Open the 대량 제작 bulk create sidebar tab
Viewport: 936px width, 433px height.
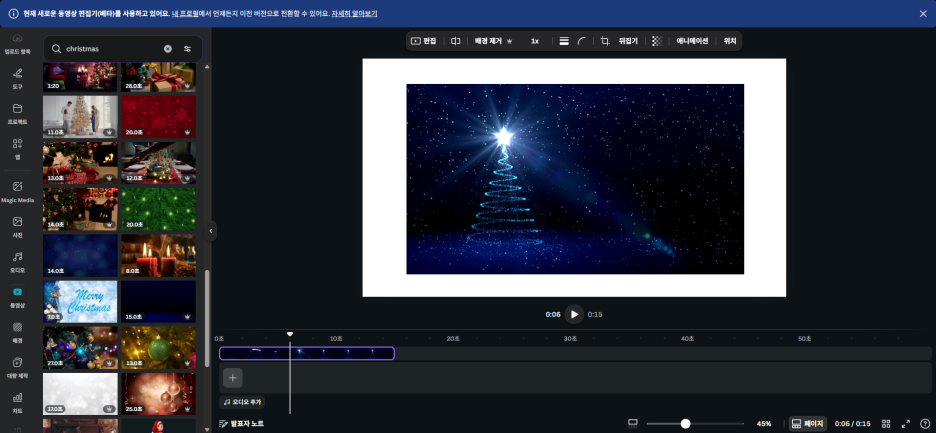coord(17,367)
